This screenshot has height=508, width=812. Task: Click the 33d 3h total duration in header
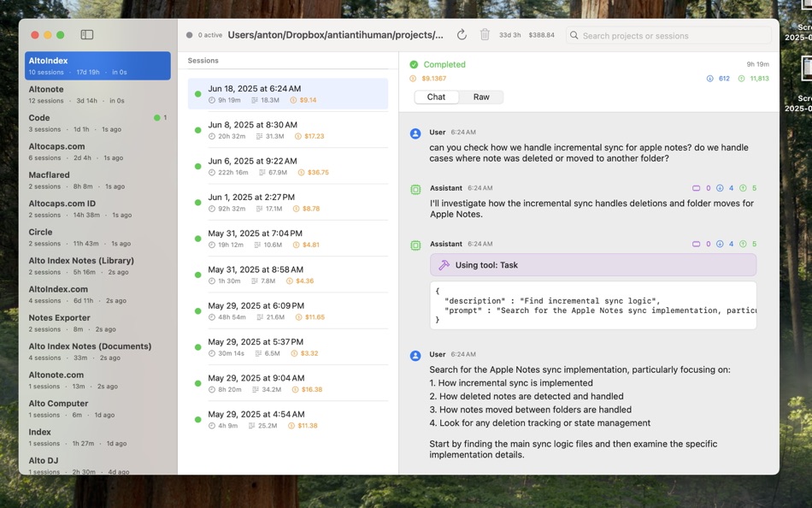509,35
